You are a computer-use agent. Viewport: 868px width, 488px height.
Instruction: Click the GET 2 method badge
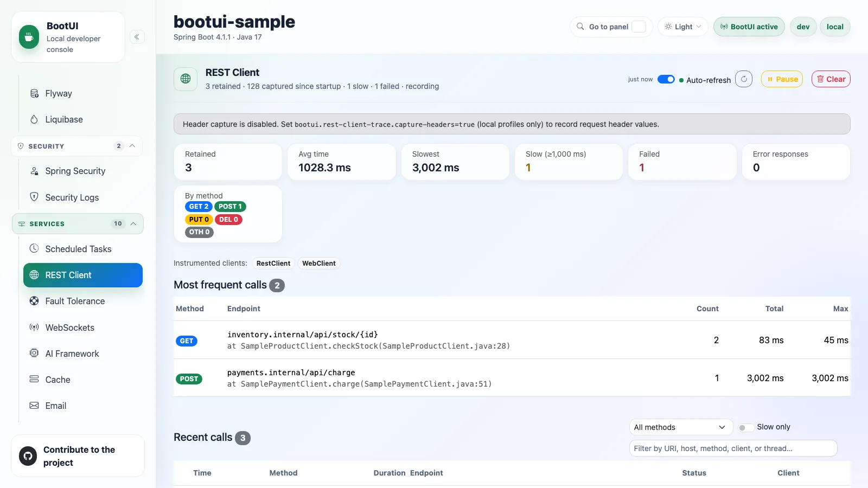pos(199,207)
